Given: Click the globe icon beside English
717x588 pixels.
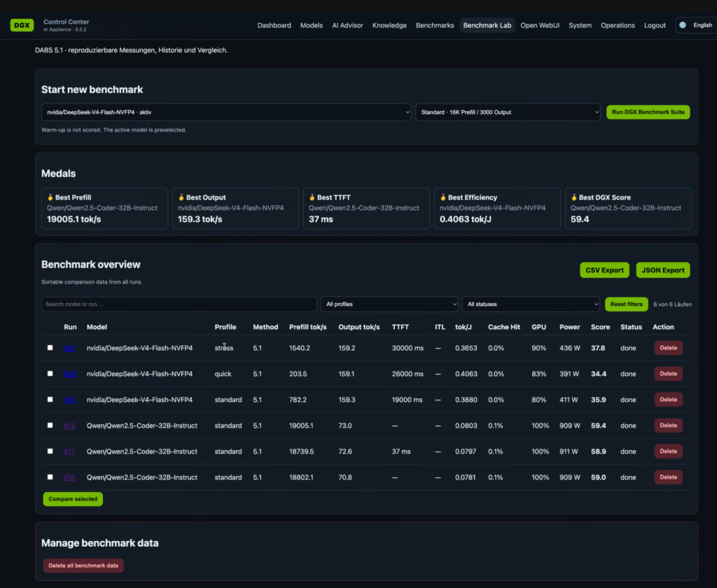Looking at the screenshot, I should pyautogui.click(x=682, y=25).
